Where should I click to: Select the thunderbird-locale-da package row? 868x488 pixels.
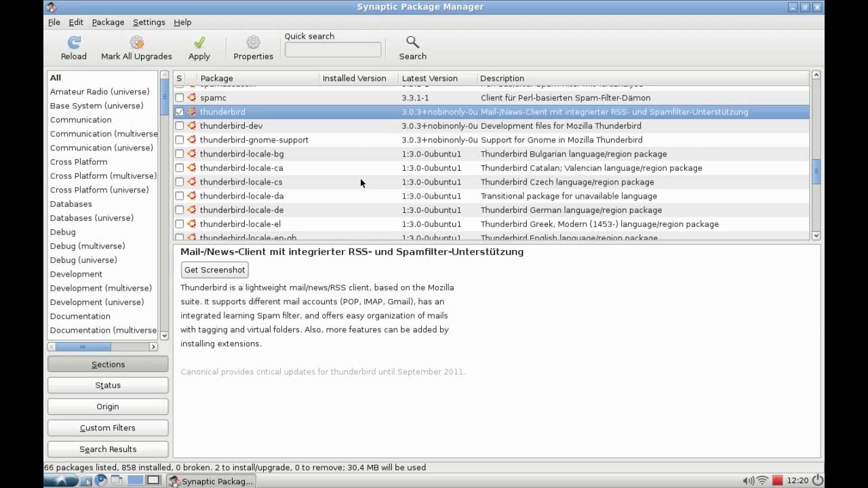click(491, 196)
